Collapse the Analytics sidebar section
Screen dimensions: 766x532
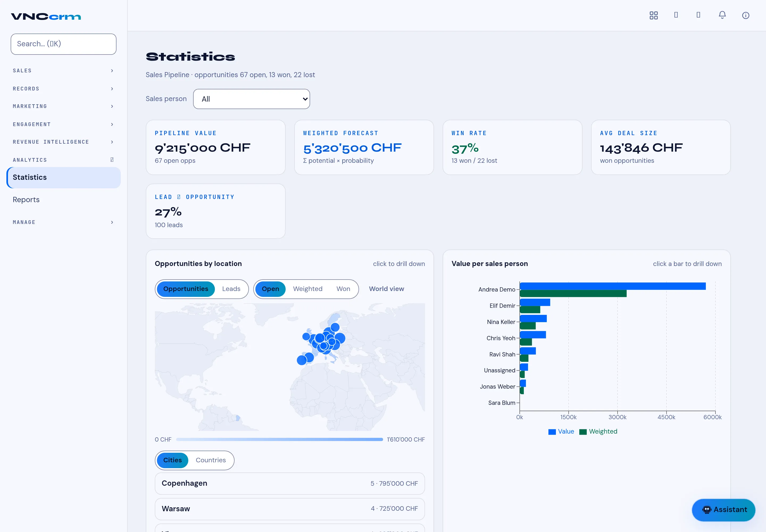coord(63,160)
